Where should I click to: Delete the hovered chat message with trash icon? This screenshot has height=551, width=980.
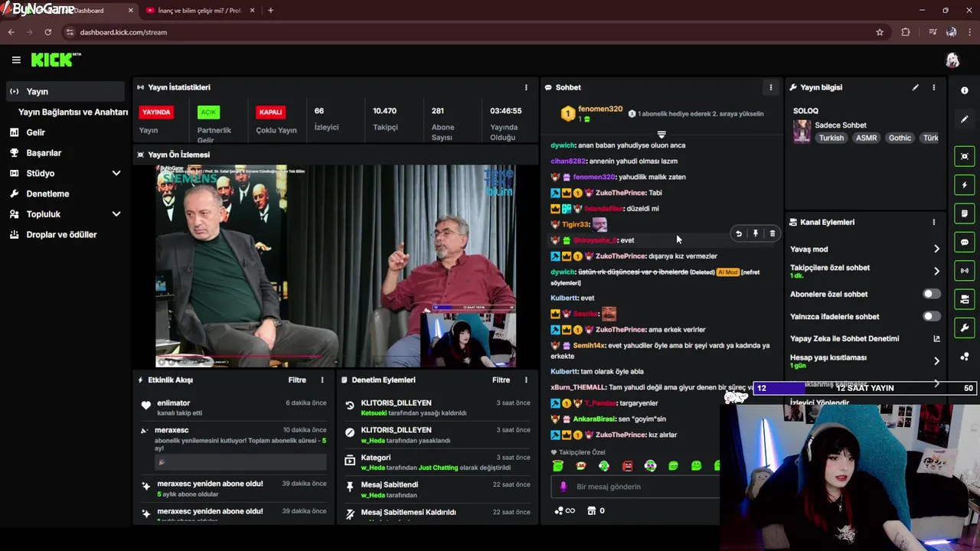pyautogui.click(x=773, y=234)
